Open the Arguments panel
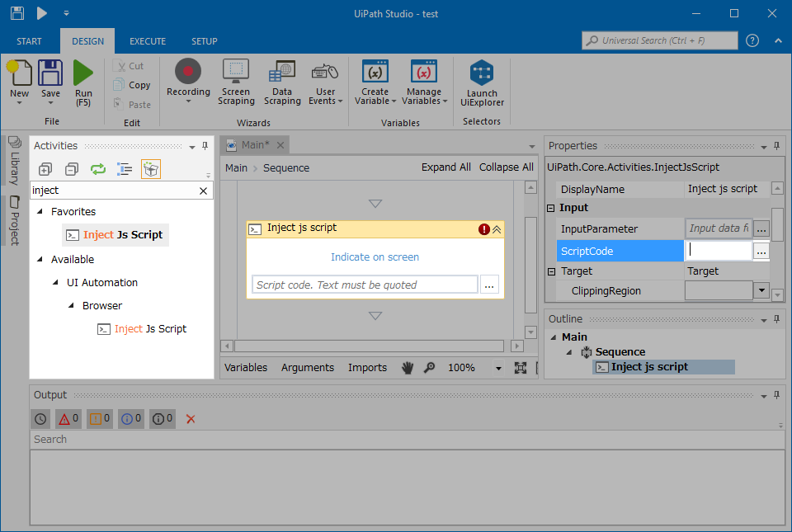Screen dimensions: 792x532 pyautogui.click(x=308, y=368)
